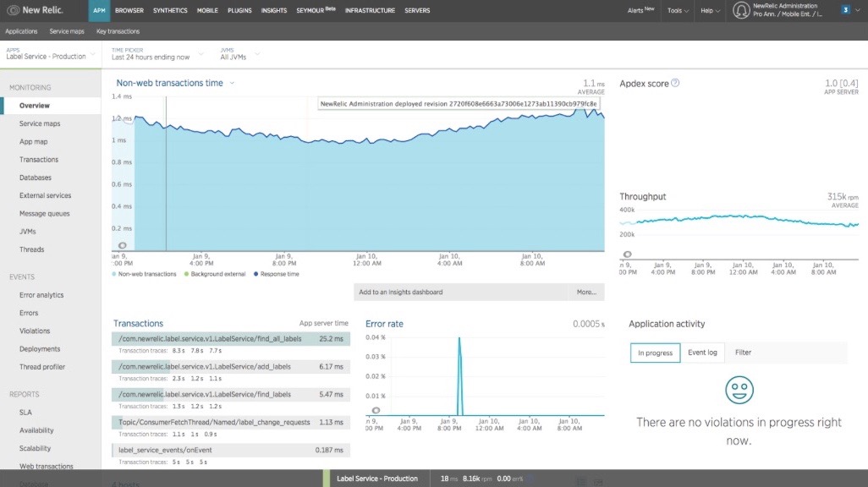Open the Filter activity tab

743,353
